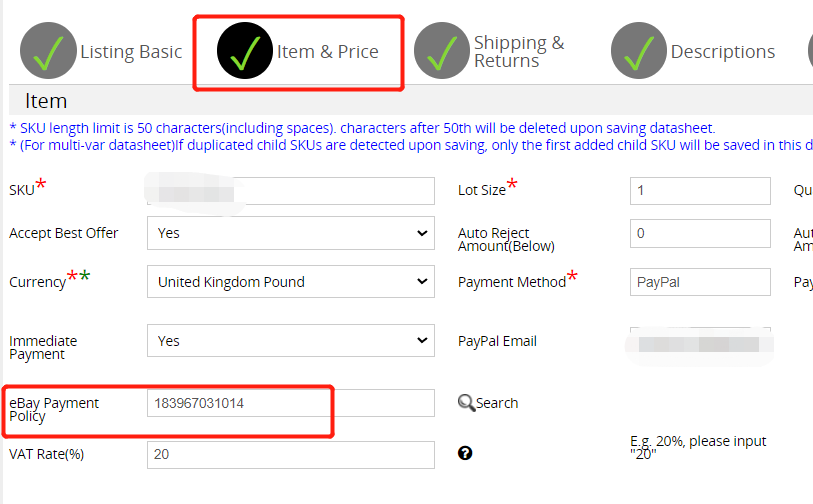Screen dimensions: 813x504
Task: Click the VAT Rate help question mark icon
Action: click(x=465, y=453)
